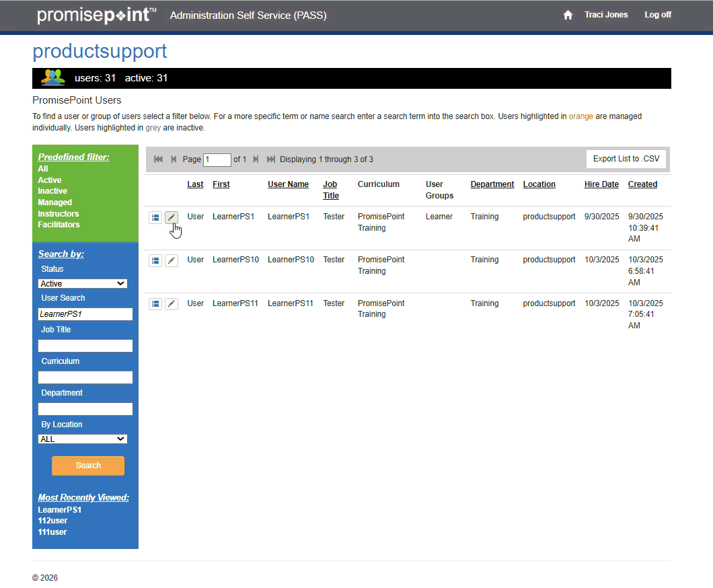Sort table by Hire Date column
Screen dimensions: 713x588
[601, 184]
